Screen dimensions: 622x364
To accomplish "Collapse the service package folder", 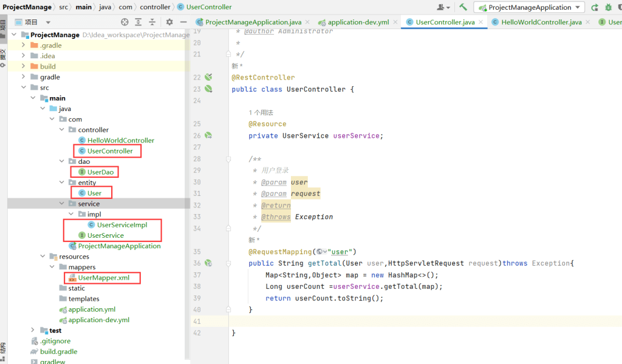I will pyautogui.click(x=62, y=204).
